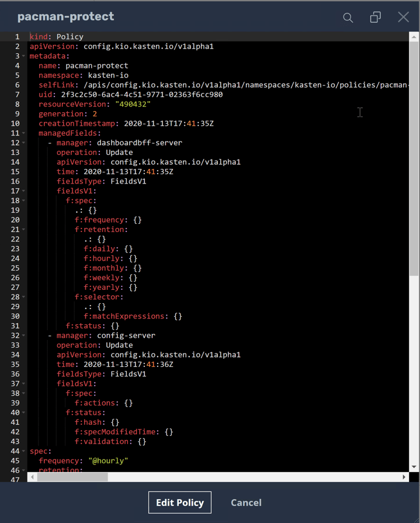Collapse the f:status fold on line 40
Screen dimensions: 420x523
(x=24, y=413)
